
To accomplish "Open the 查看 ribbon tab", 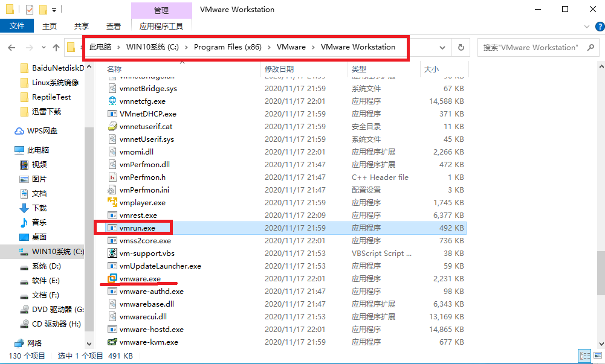I will pyautogui.click(x=114, y=26).
